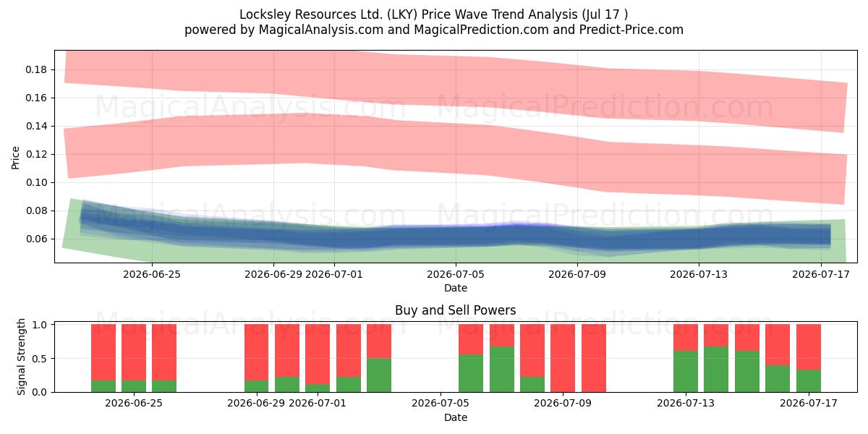Screen dimensions: 868x434
Task: Select the 0.18 price axis tick
Action: tap(37, 69)
